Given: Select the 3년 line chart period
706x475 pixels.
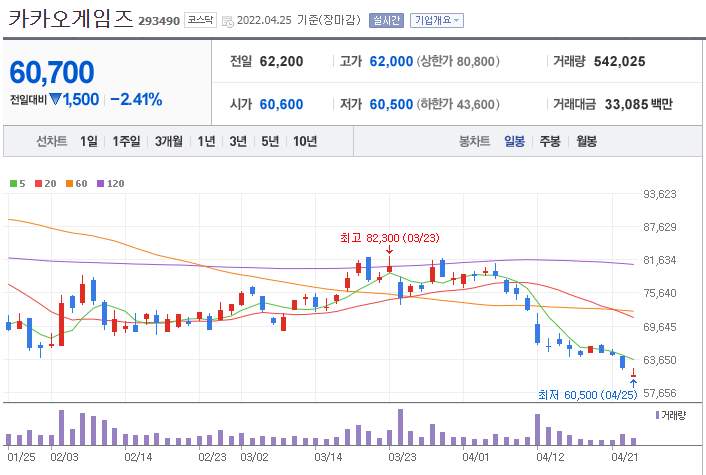Looking at the screenshot, I should pyautogui.click(x=238, y=141).
